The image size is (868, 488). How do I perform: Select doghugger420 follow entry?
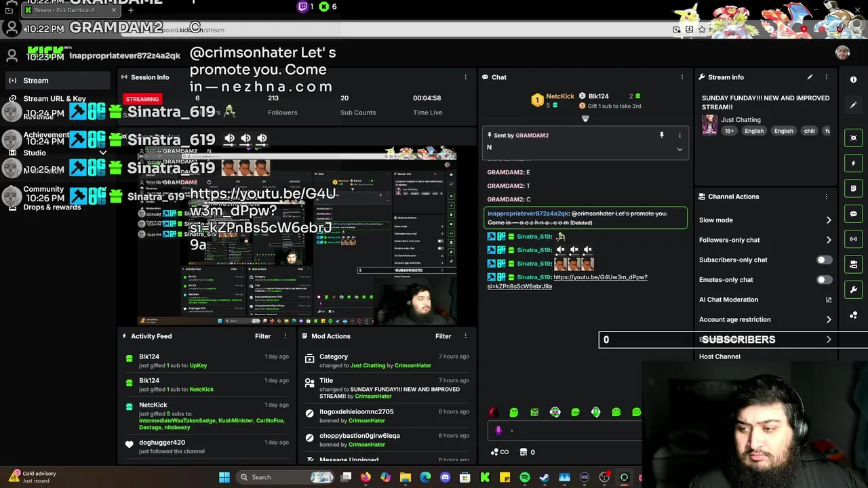click(x=207, y=447)
